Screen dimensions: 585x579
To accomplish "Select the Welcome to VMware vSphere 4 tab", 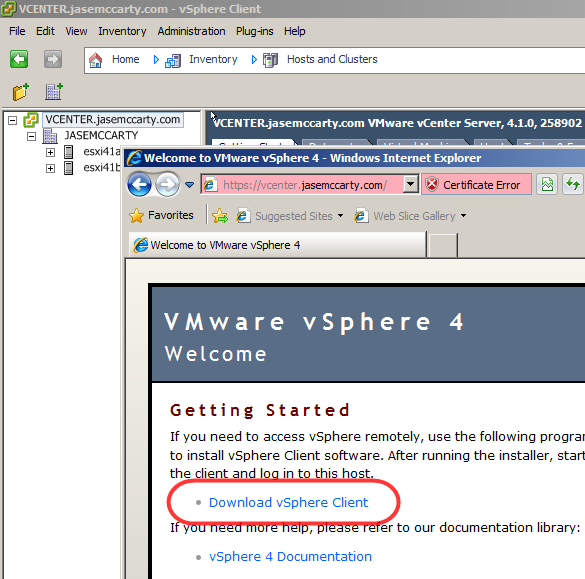I will pyautogui.click(x=278, y=245).
